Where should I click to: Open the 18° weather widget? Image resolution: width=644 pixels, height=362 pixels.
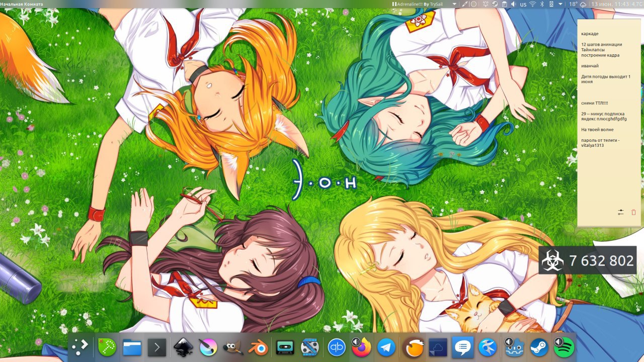point(578,4)
